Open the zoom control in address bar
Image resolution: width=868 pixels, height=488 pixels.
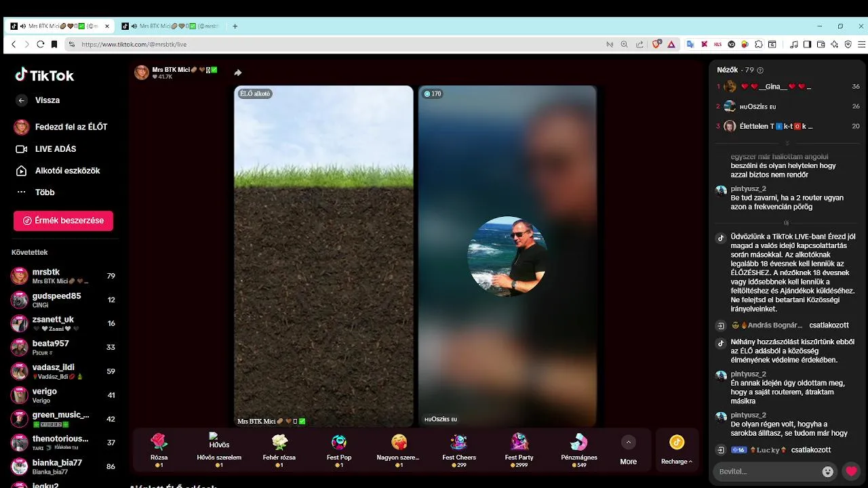(624, 44)
